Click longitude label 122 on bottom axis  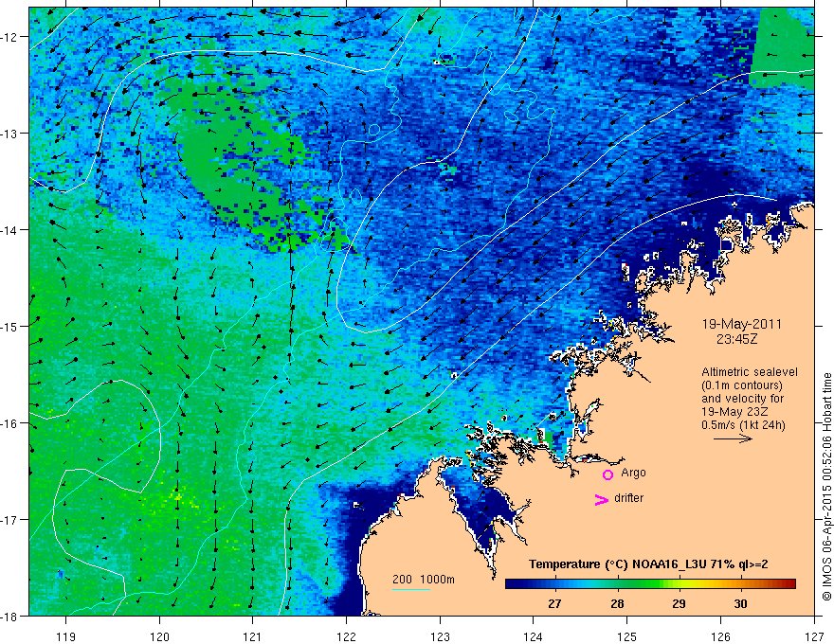pyautogui.click(x=346, y=636)
